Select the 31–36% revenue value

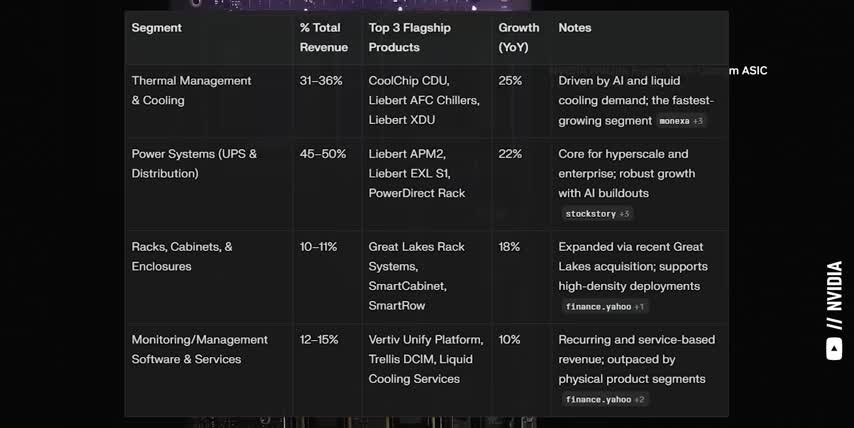321,81
